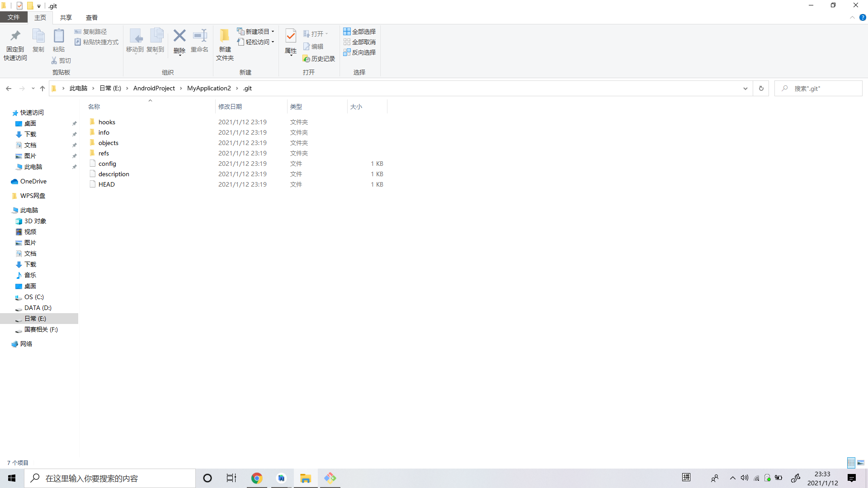This screenshot has height=488, width=868.
Task: Expand Easy Access (轻松访问) dropdown
Action: (256, 42)
